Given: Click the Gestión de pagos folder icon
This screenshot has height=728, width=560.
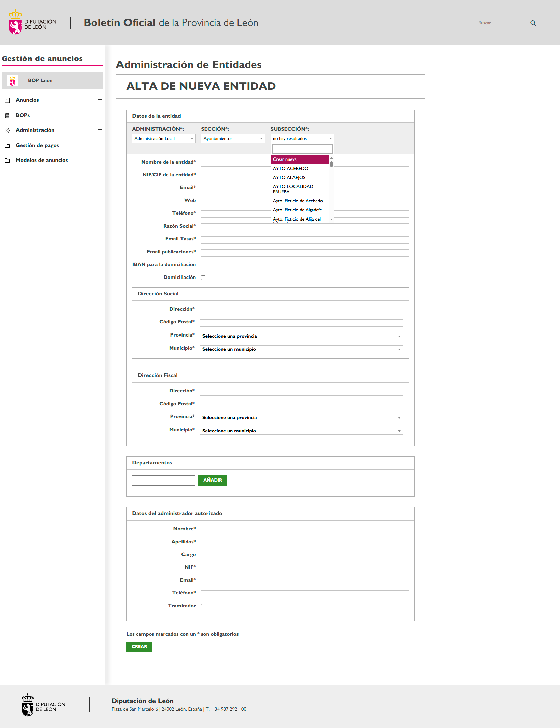Looking at the screenshot, I should (x=7, y=146).
